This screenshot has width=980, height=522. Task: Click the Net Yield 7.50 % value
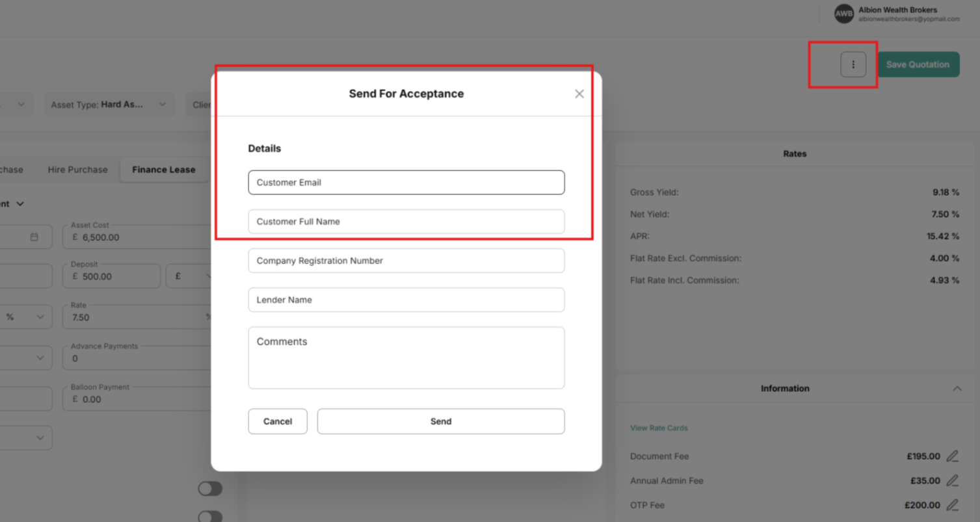(946, 215)
